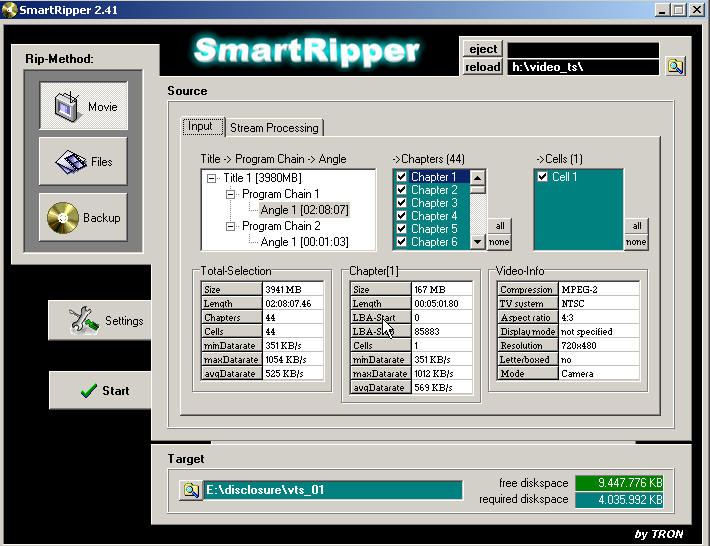Click the Display mode value not specified
This screenshot has width=710, height=546.
pyautogui.click(x=599, y=331)
